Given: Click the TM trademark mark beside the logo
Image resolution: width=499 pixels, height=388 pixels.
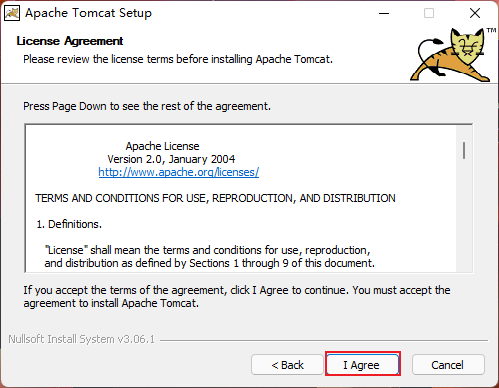Looking at the screenshot, I should (x=491, y=30).
